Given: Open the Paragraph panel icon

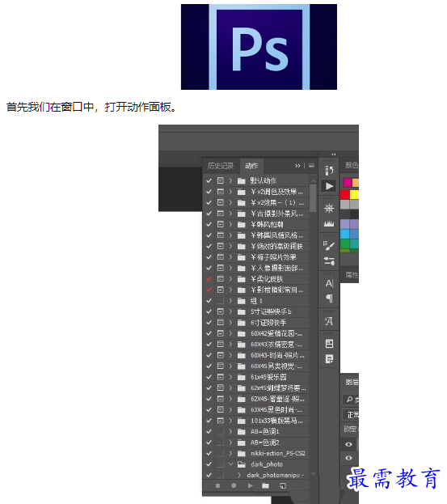Looking at the screenshot, I should pos(329,299).
